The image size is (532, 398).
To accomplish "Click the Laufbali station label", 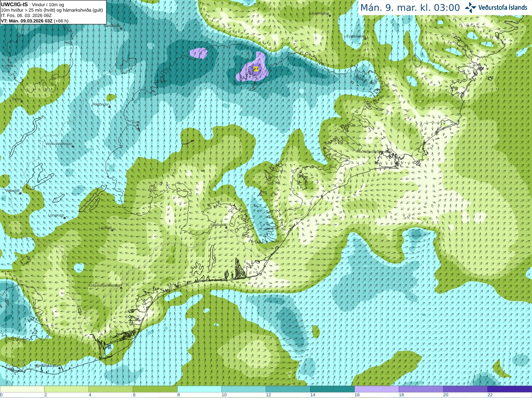I will point(105,228).
